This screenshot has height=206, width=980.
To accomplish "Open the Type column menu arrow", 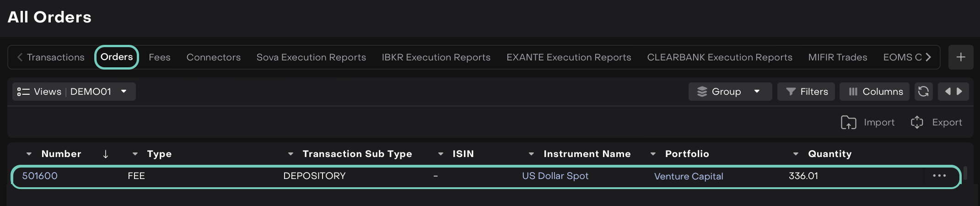I will tap(135, 154).
